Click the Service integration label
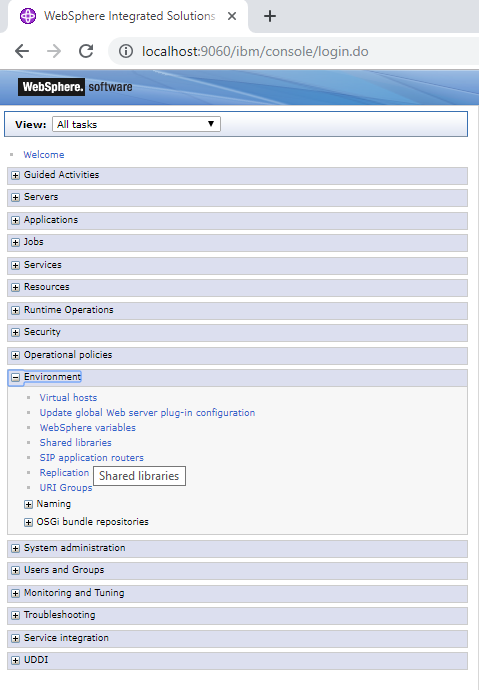 66,637
